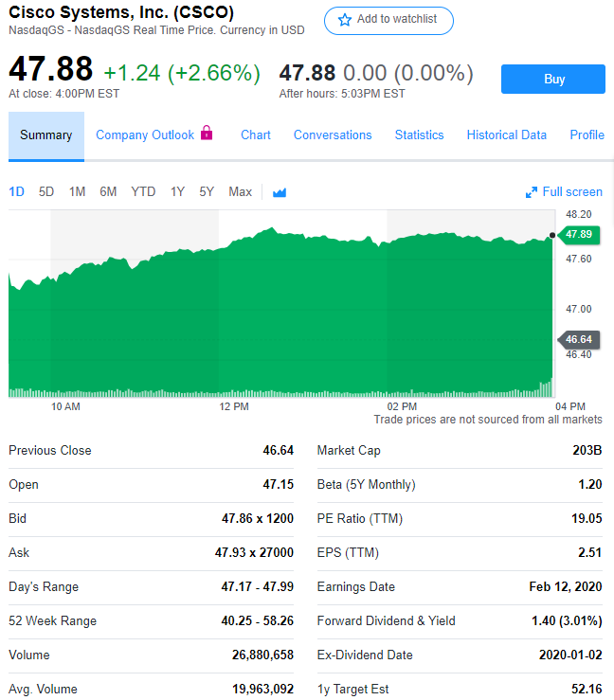Click the 47.89 current price marker on chart
Screen dimensions: 614x700
tap(578, 235)
